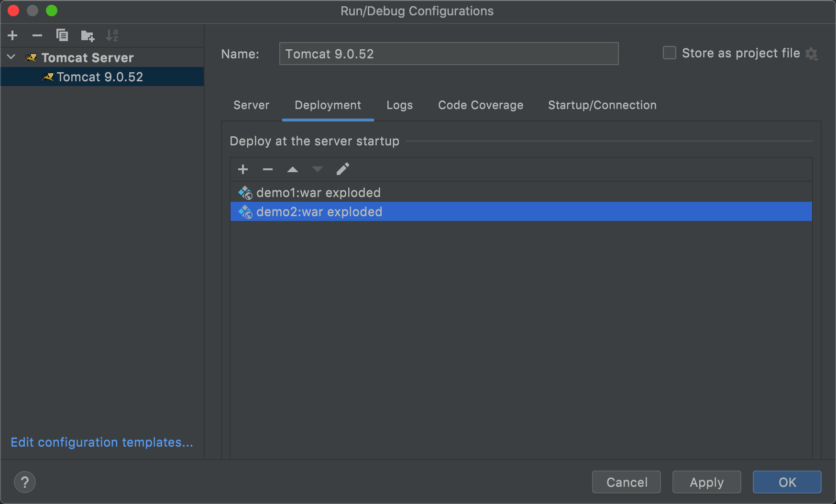Viewport: 836px width, 504px height.
Task: Create a new configuration folder
Action: (88, 35)
